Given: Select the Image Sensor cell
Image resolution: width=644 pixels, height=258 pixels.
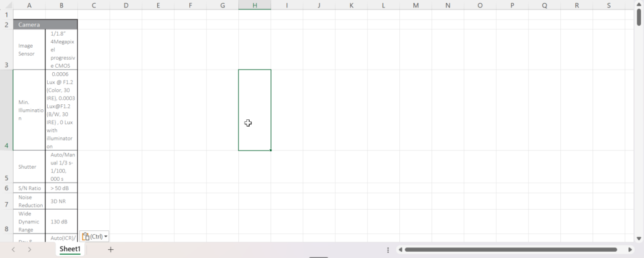Looking at the screenshot, I should (30, 50).
